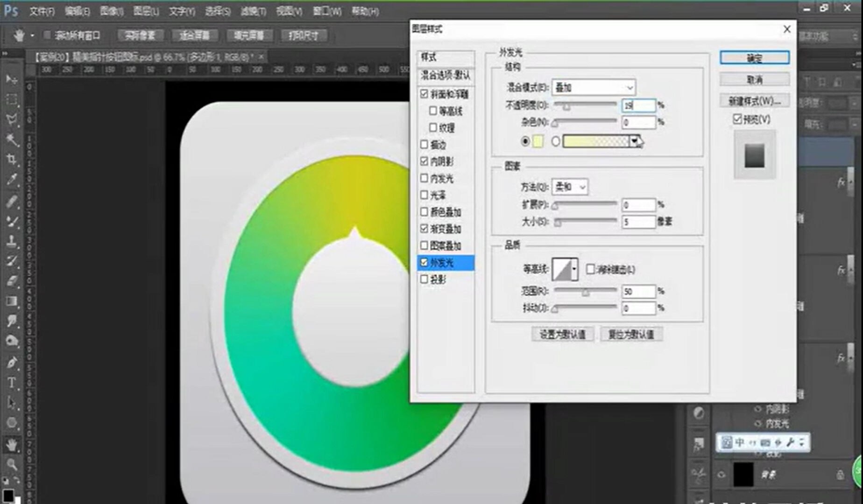Enable the 描边 (Stroke) style checkbox

pyautogui.click(x=424, y=145)
